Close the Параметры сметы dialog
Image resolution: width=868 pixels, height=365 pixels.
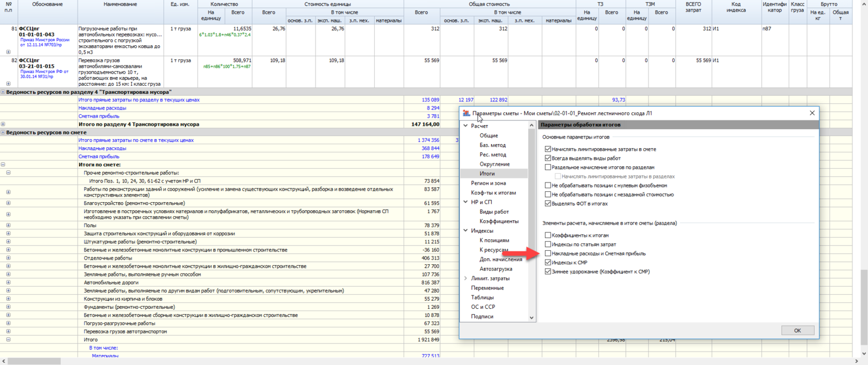[x=812, y=113]
